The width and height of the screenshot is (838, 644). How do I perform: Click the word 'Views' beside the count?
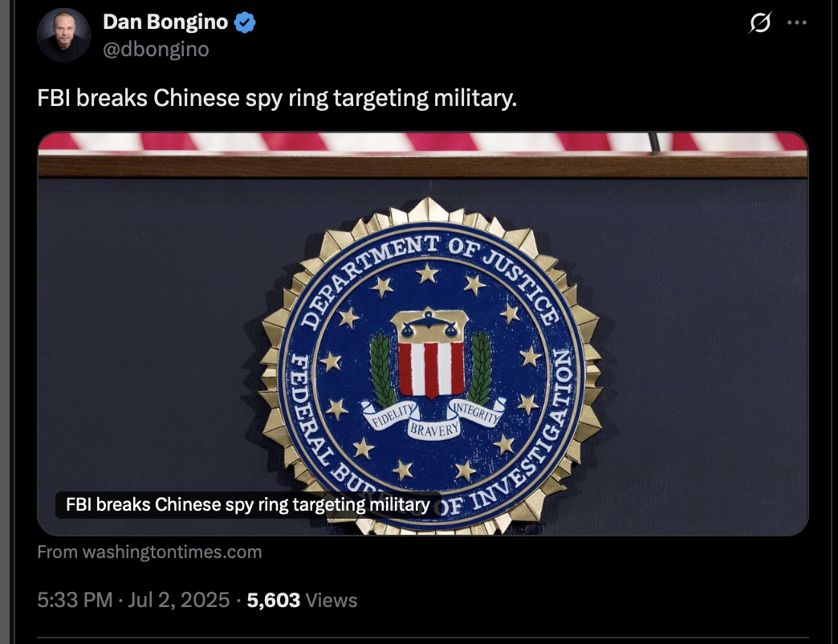(x=332, y=600)
